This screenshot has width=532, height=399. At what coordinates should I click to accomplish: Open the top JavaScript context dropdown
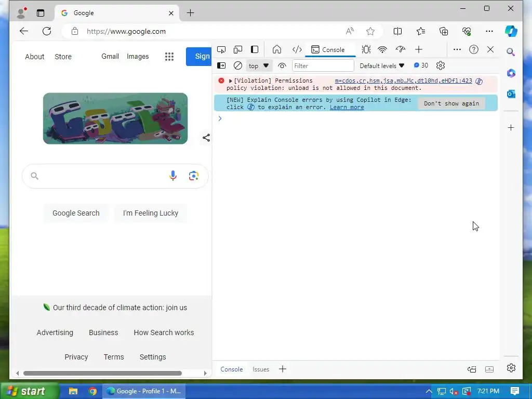tap(259, 65)
